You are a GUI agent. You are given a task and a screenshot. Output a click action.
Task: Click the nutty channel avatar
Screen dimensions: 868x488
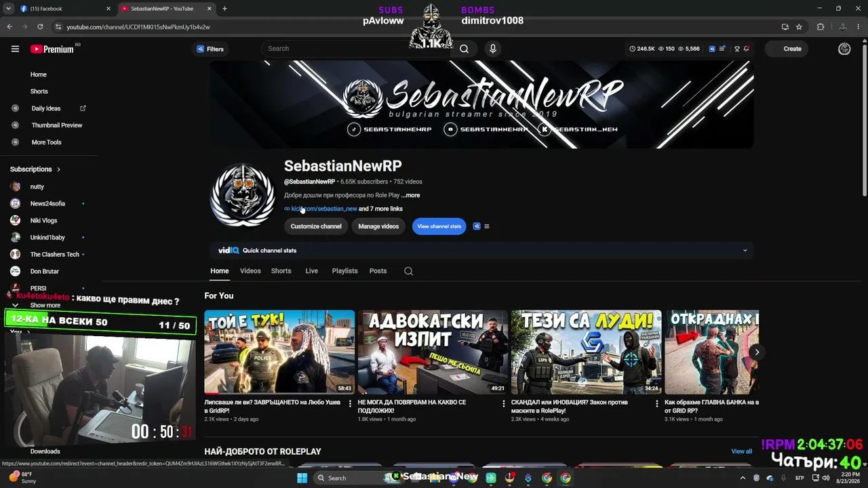click(15, 186)
